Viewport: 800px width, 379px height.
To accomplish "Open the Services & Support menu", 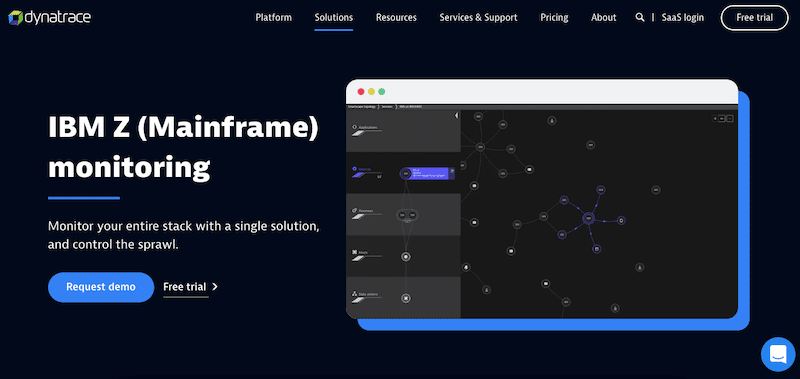I will tap(479, 17).
